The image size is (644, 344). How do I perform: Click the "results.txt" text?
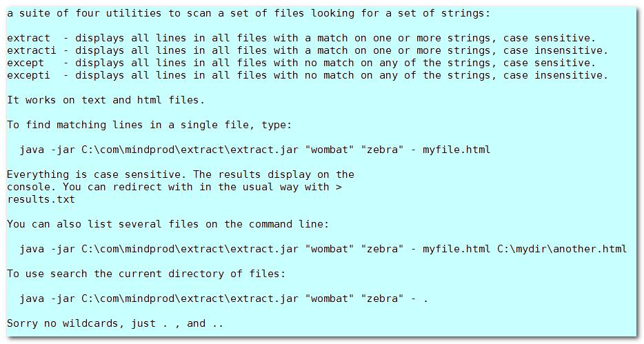point(41,199)
